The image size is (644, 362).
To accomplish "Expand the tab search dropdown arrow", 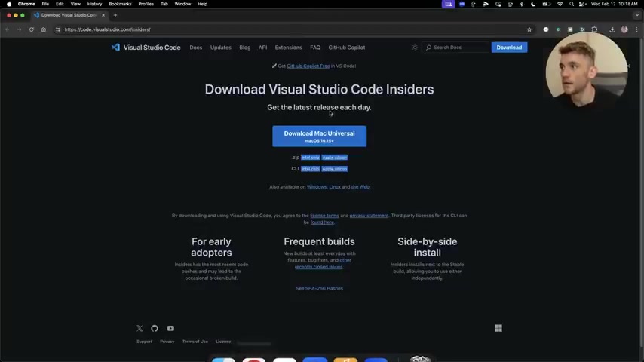I will point(637,15).
